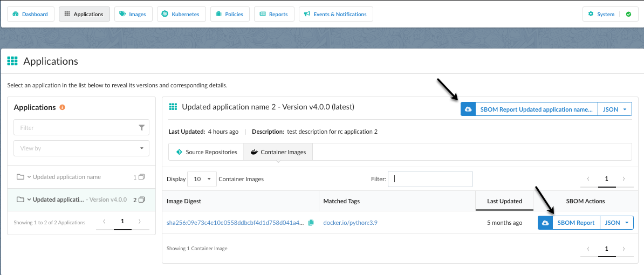The height and width of the screenshot is (275, 644).
Task: Open the Kubernetes navigation menu
Action: tap(181, 14)
